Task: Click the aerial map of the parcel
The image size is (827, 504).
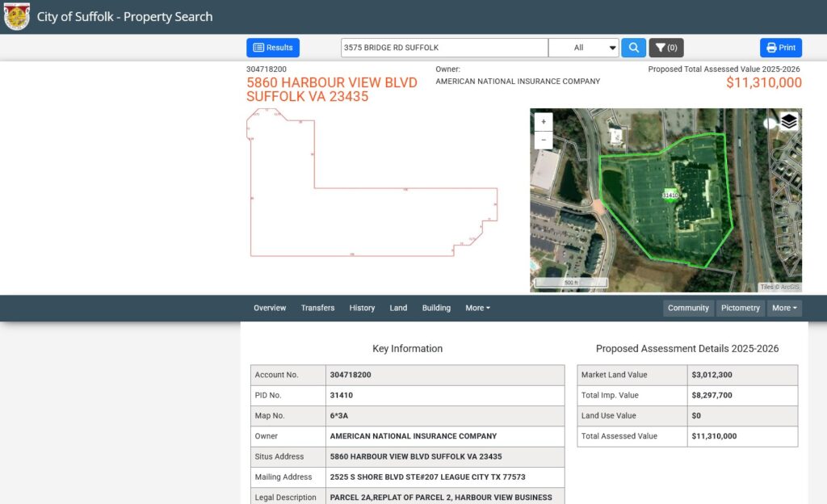Action: (665, 200)
